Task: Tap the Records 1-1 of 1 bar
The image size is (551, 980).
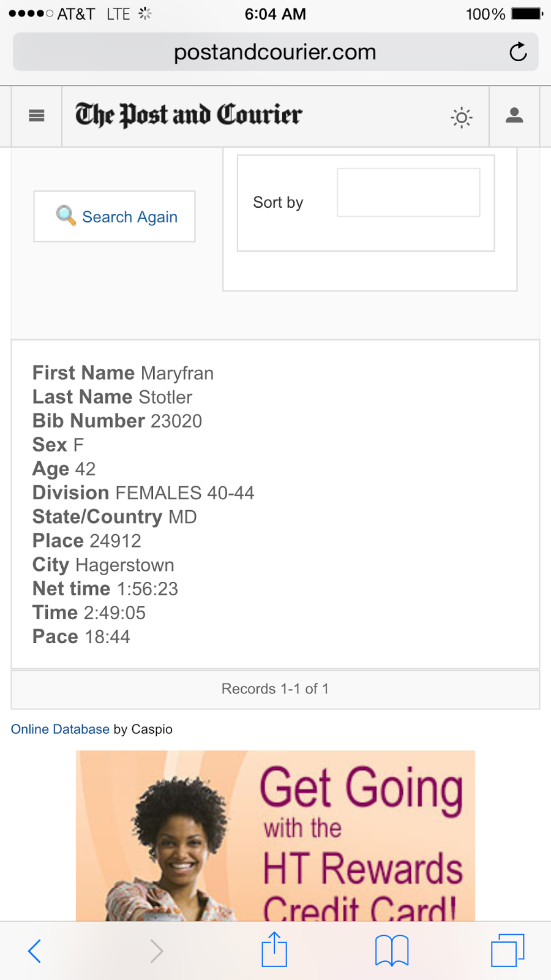Action: (x=275, y=689)
